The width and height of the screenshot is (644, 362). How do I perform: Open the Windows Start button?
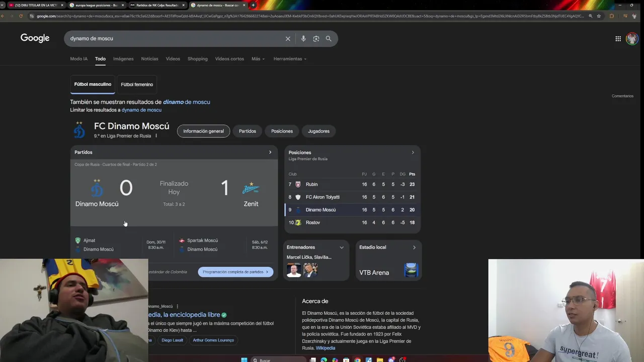point(244,359)
